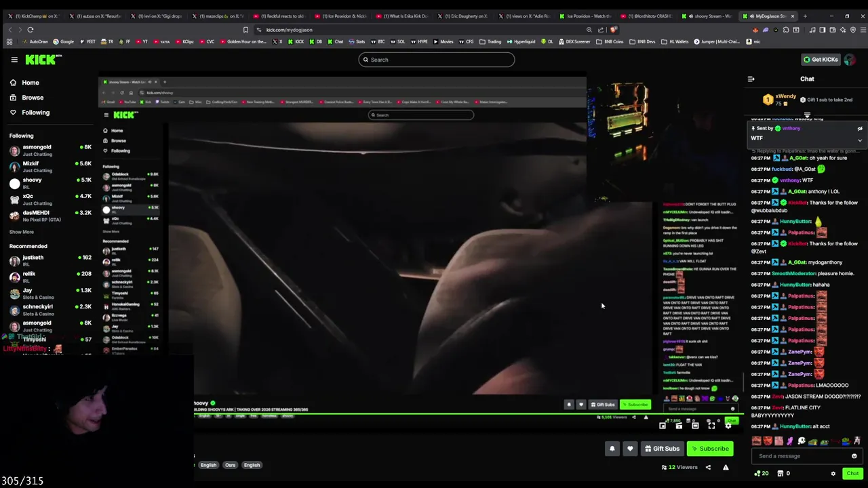Open dasMEHDI channel in Following list

coord(50,216)
